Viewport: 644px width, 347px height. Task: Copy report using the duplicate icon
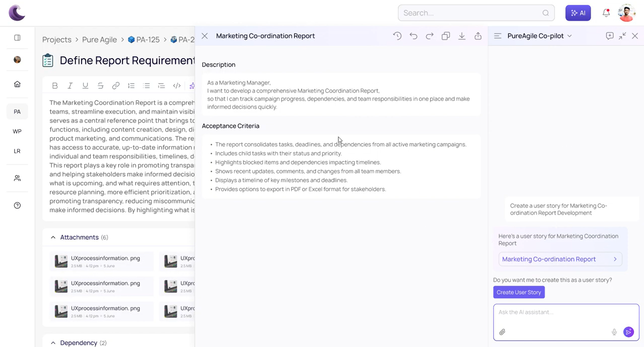(x=445, y=36)
